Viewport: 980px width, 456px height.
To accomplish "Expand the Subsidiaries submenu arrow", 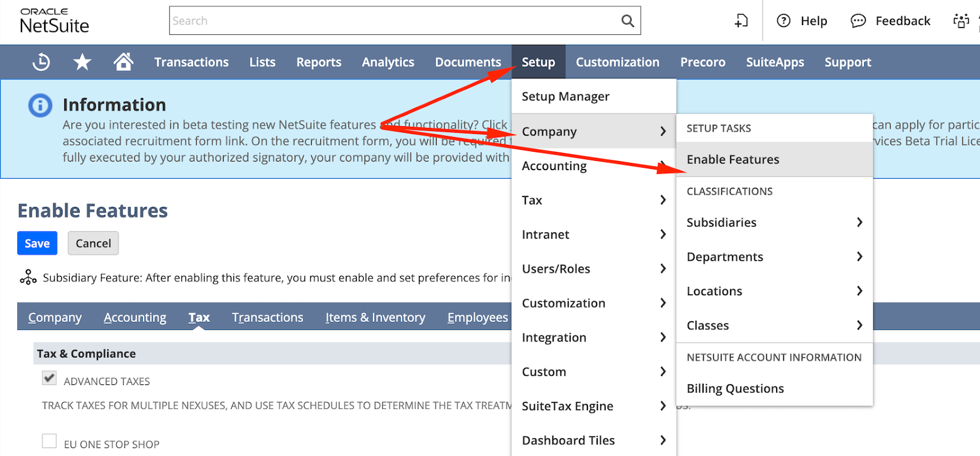I will (x=859, y=222).
